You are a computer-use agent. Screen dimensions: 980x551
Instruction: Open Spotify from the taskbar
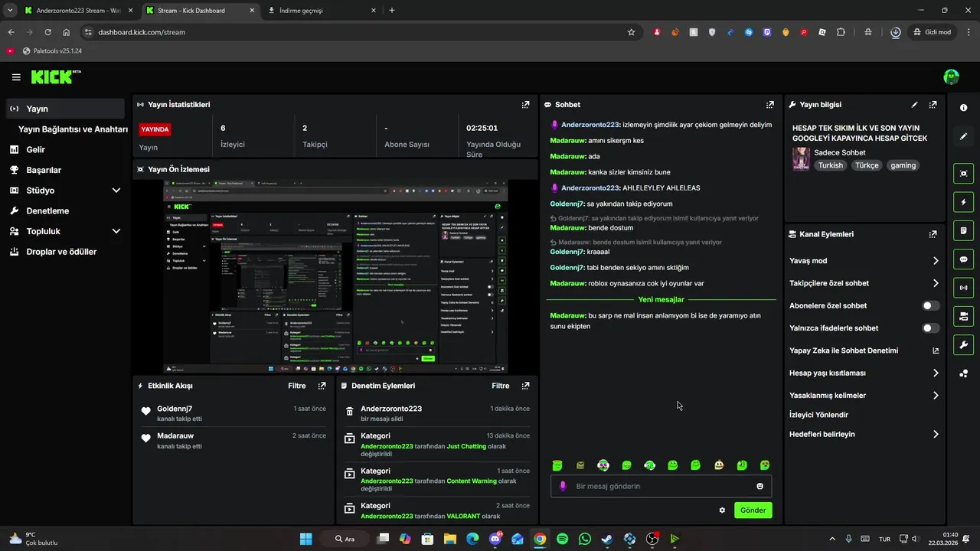pos(563,539)
